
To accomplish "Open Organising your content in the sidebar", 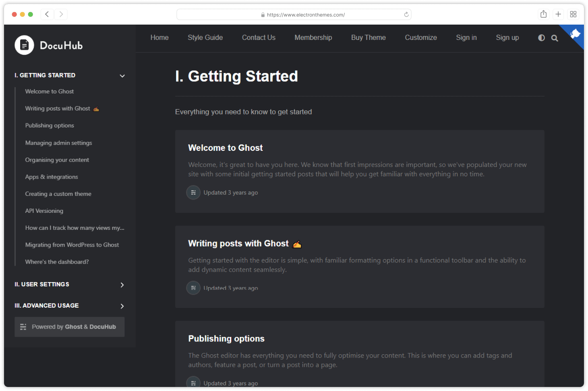I will pos(57,160).
